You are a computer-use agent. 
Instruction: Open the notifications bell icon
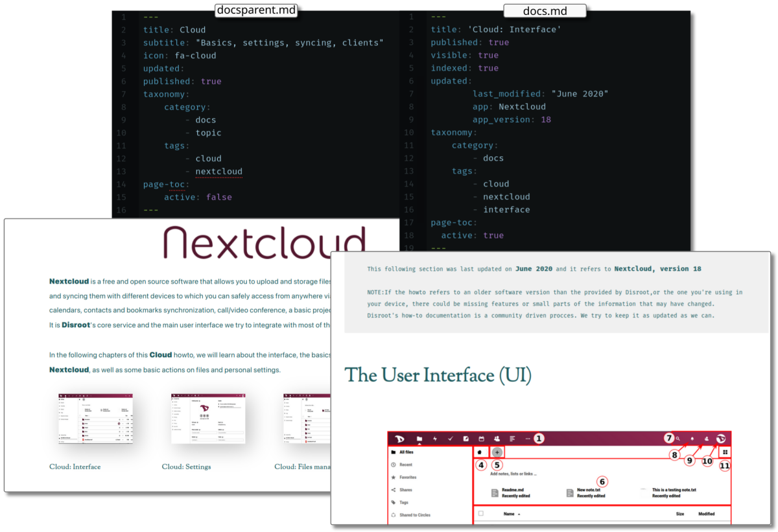point(692,439)
